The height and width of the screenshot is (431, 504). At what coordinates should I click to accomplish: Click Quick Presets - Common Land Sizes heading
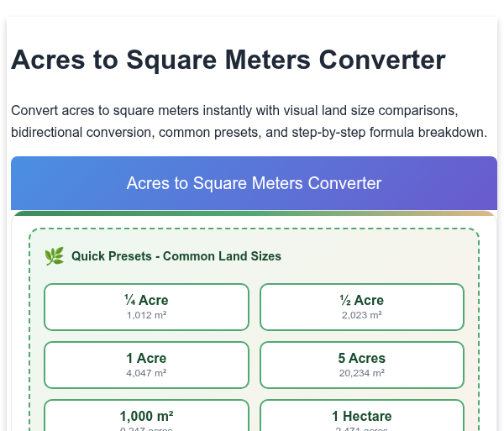176,256
